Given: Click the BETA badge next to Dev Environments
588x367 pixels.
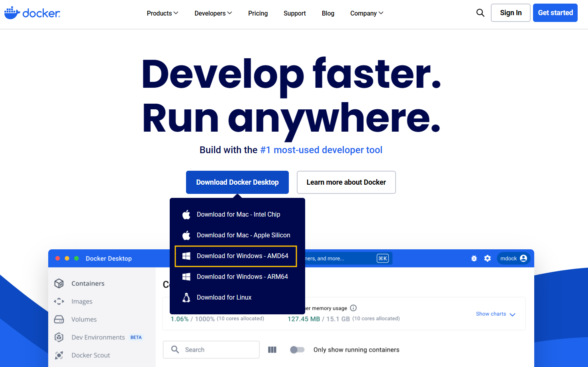Looking at the screenshot, I should point(136,337).
